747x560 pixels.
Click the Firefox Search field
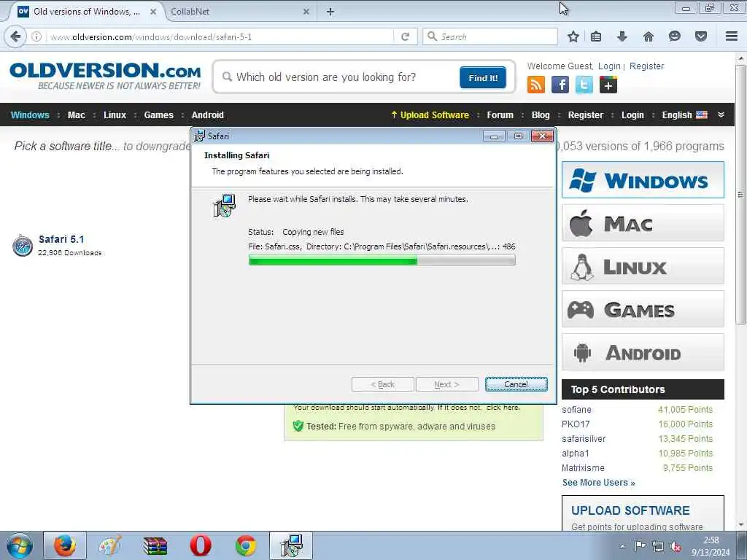pos(489,36)
